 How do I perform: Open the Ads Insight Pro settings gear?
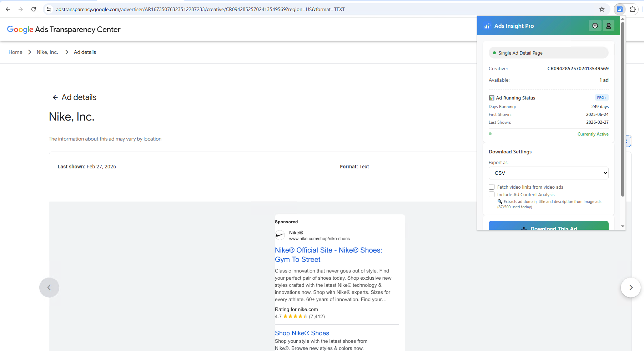click(x=595, y=26)
